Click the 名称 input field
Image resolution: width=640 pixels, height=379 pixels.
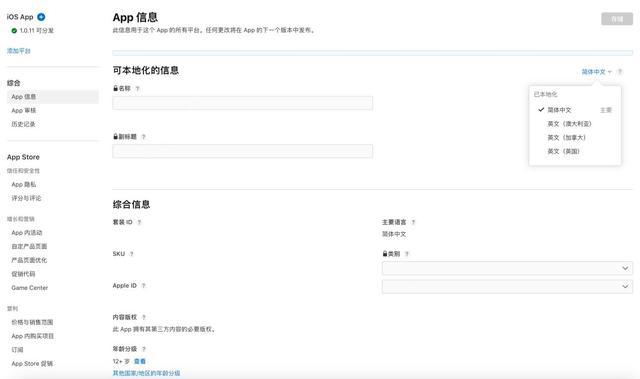tap(242, 103)
